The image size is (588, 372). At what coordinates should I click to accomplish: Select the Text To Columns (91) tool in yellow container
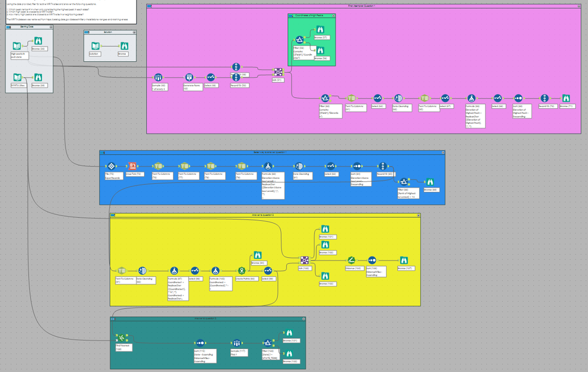(121, 270)
